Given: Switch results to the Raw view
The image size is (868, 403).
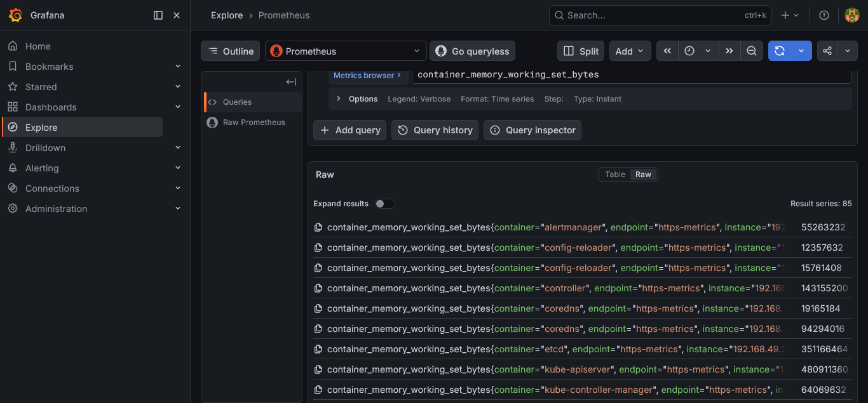Looking at the screenshot, I should coord(644,175).
